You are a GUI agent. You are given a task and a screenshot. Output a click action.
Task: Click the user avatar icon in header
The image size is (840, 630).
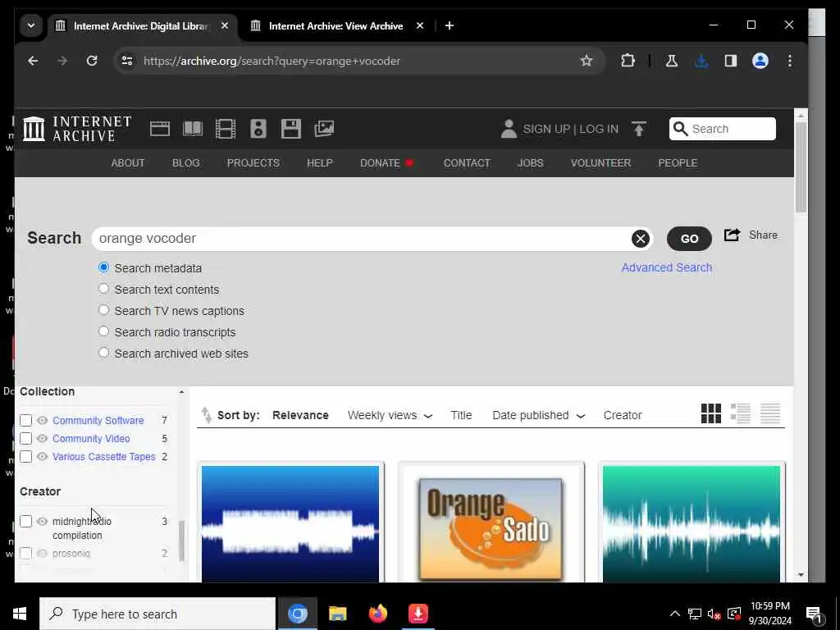pos(509,129)
